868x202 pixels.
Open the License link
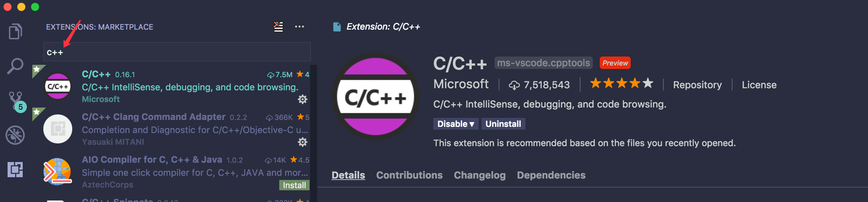pos(759,85)
